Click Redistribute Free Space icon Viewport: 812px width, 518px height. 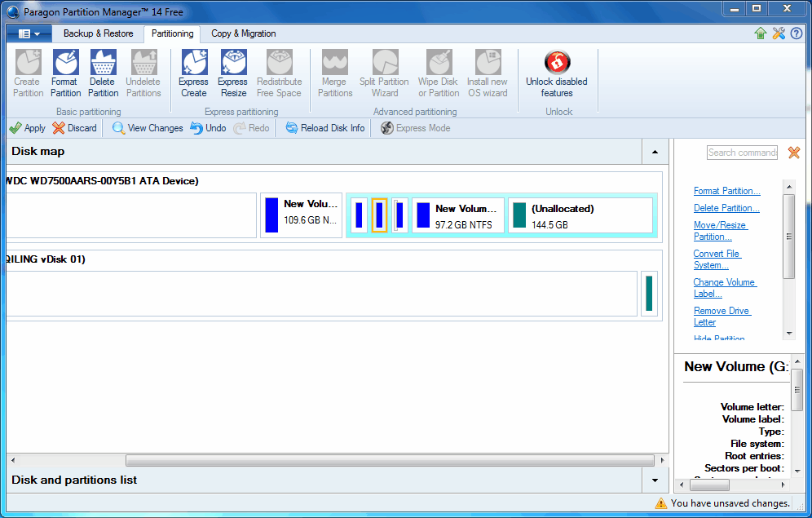click(279, 73)
